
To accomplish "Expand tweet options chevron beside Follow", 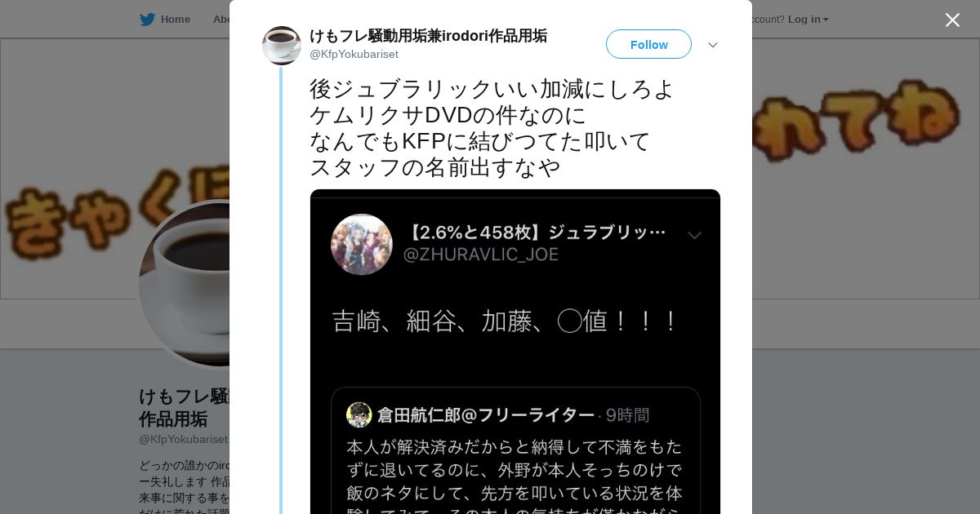I will tap(712, 45).
